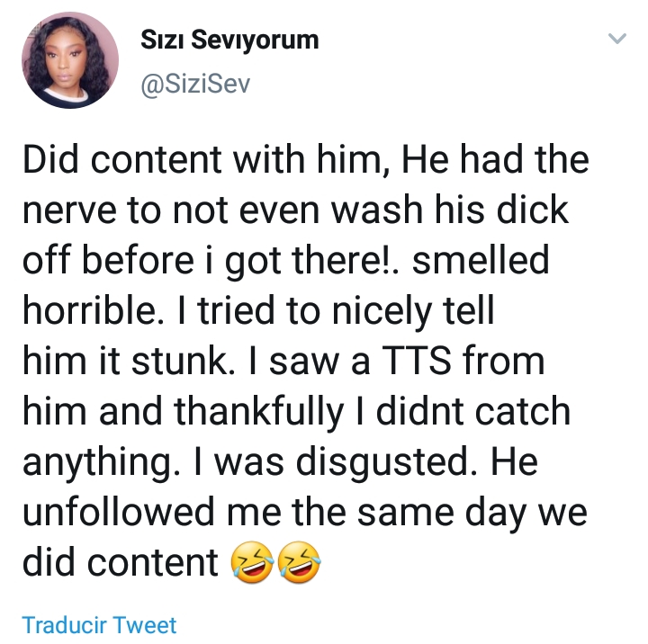Open the profile picture of Sizi Seviyorum
This screenshot has height=644, width=648.
coord(70,60)
